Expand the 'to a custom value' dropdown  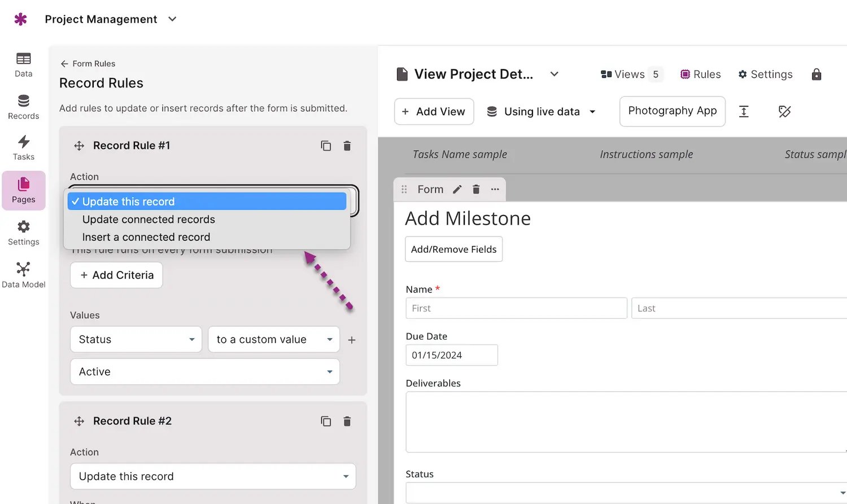click(x=274, y=340)
